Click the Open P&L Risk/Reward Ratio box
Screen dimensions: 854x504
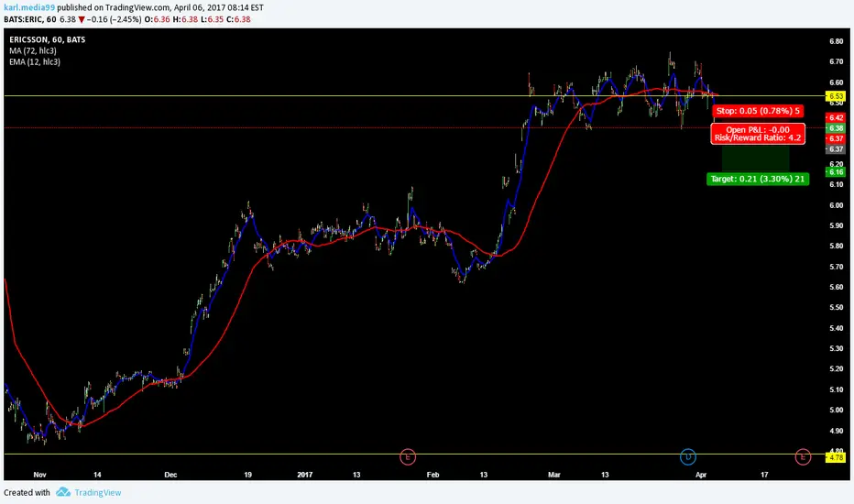pos(758,134)
